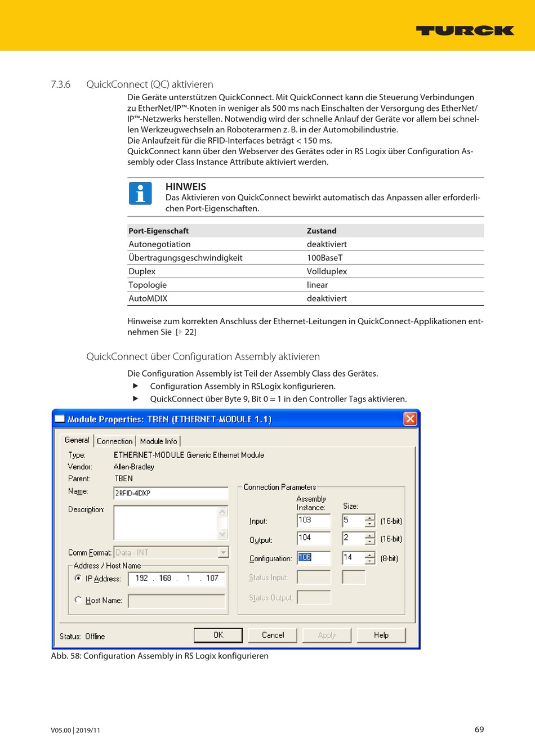Click the '100BaseT' table cell
Image resolution: width=535 pixels, height=756 pixels.
point(324,258)
